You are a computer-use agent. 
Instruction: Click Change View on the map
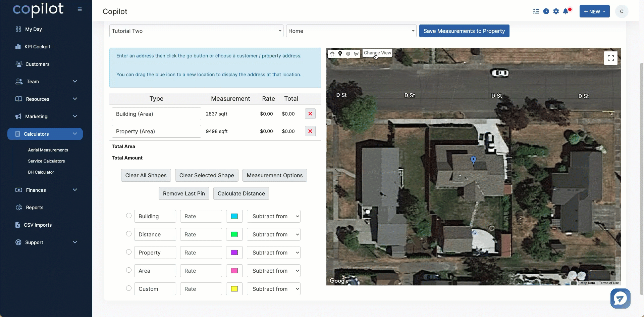click(x=377, y=53)
